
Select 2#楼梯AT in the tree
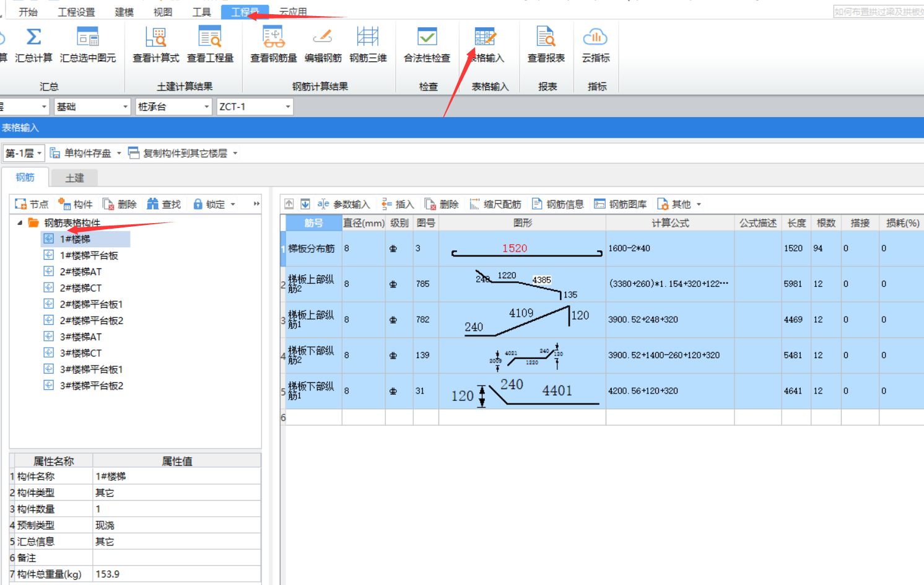click(81, 271)
